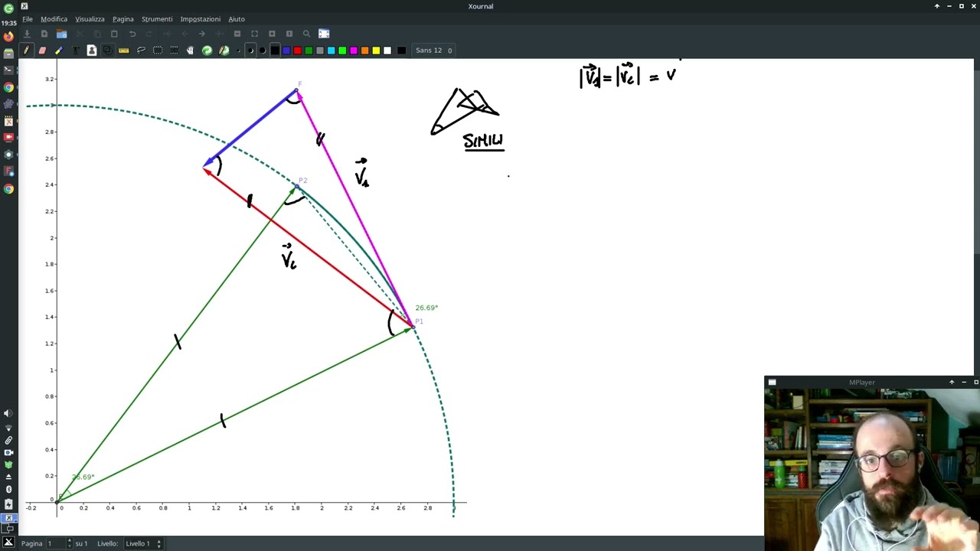Pick the green color swatch
Image resolution: width=980 pixels, height=551 pixels.
tap(309, 51)
